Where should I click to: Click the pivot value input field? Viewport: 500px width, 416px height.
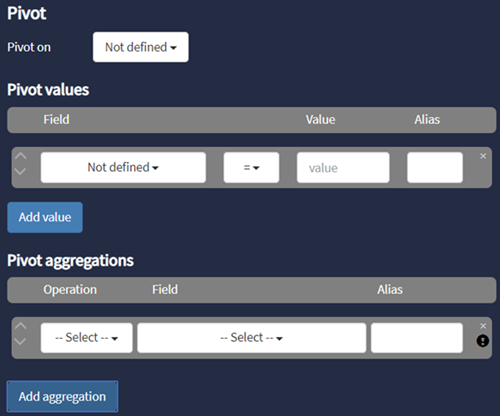point(343,167)
